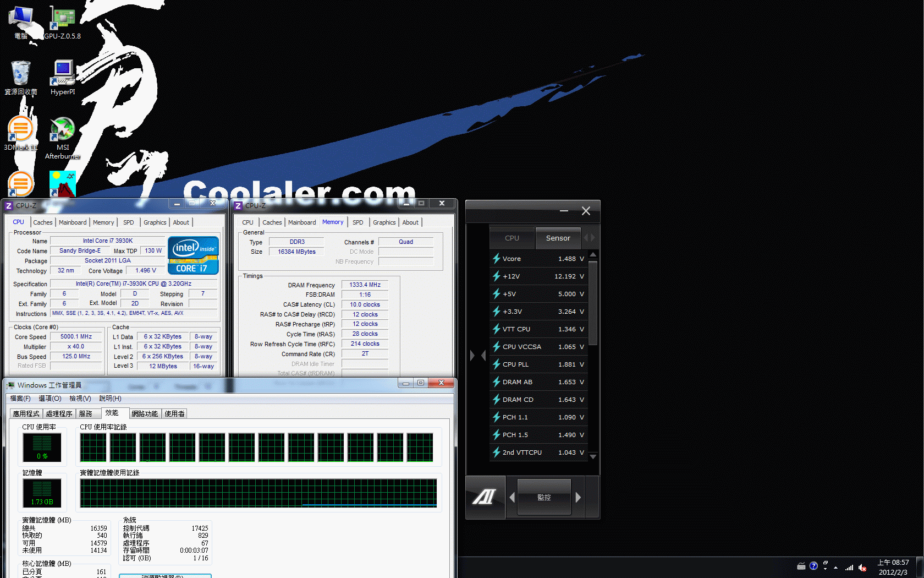Viewport: 924px width, 578px height.
Task: Open the Recycle Bin desktop icon
Action: point(21,77)
